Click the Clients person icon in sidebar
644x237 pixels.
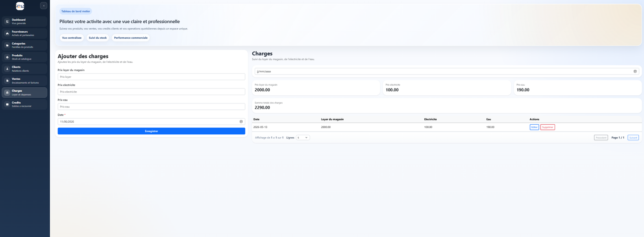(x=7, y=69)
